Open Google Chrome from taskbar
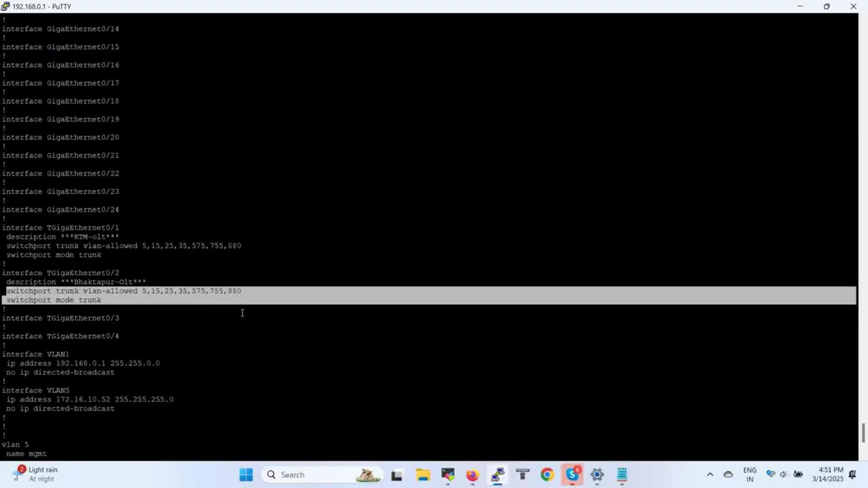 (x=547, y=474)
